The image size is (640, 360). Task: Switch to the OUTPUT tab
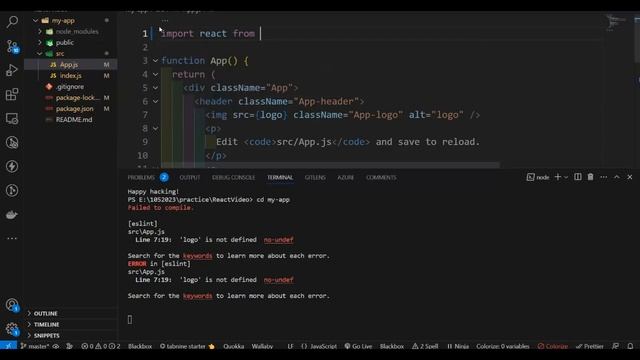pyautogui.click(x=190, y=177)
